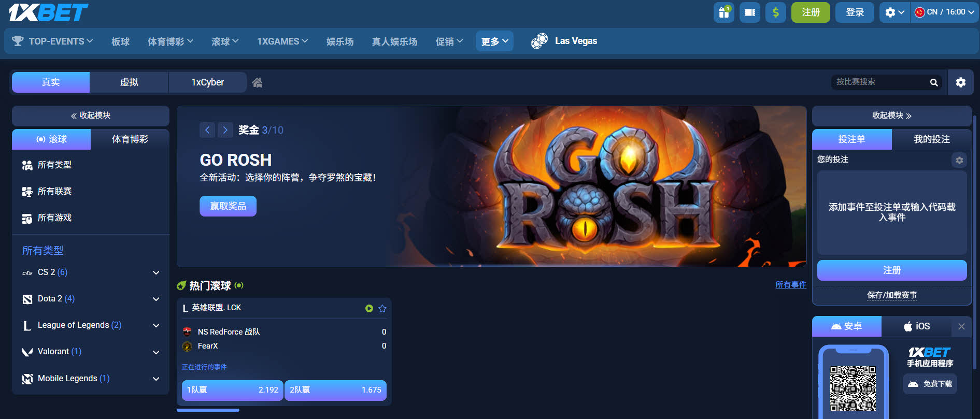Click the Valorant game icon
Screen dimensions: 980x419
tap(27, 352)
